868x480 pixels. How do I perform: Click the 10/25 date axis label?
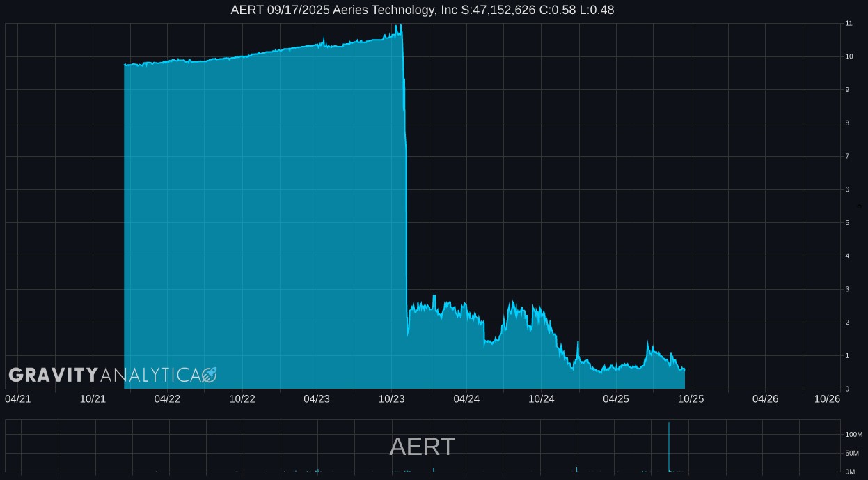pos(691,398)
